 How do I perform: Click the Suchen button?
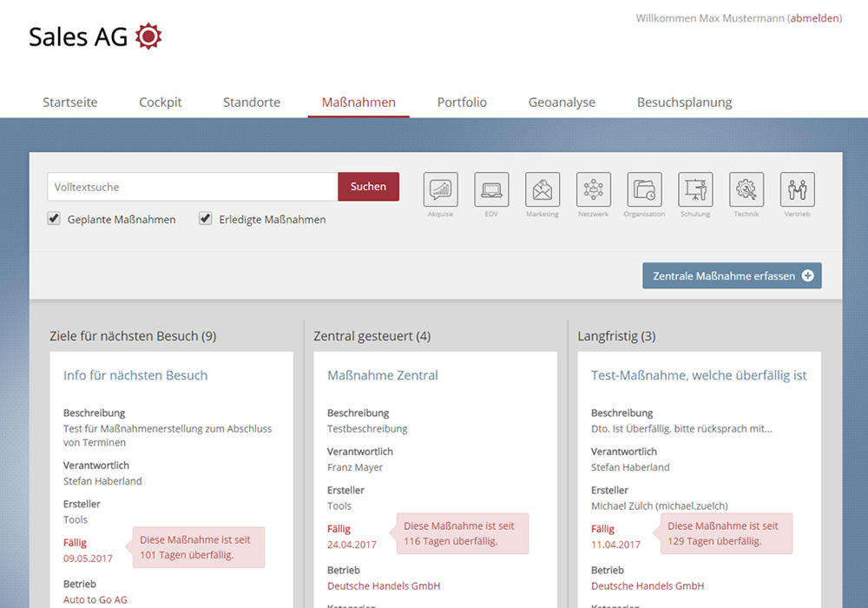[x=368, y=187]
